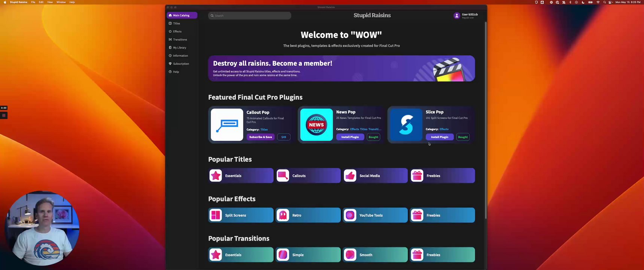
Task: Open the become a member banner
Action: tap(341, 68)
